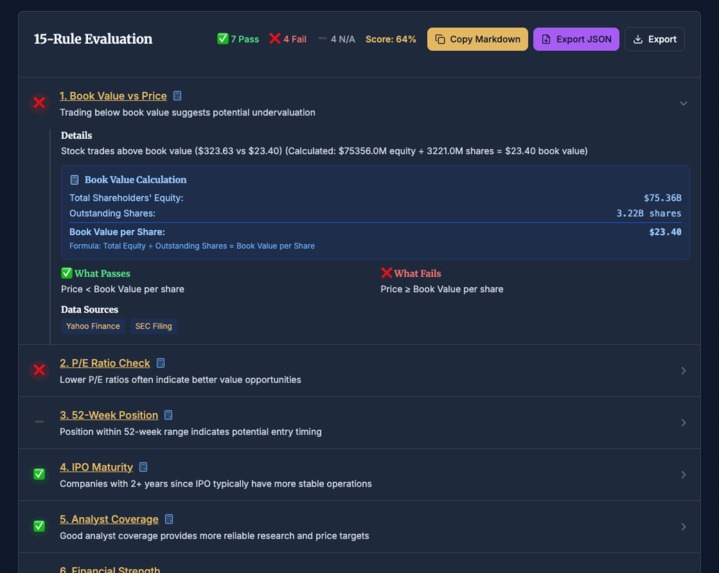Click the $23.40 book value per share figure

(x=665, y=232)
